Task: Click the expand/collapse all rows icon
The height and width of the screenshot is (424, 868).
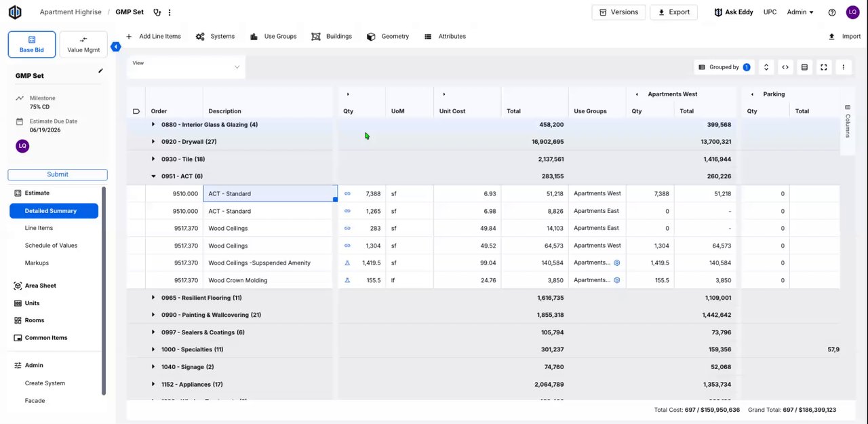Action: (x=766, y=67)
